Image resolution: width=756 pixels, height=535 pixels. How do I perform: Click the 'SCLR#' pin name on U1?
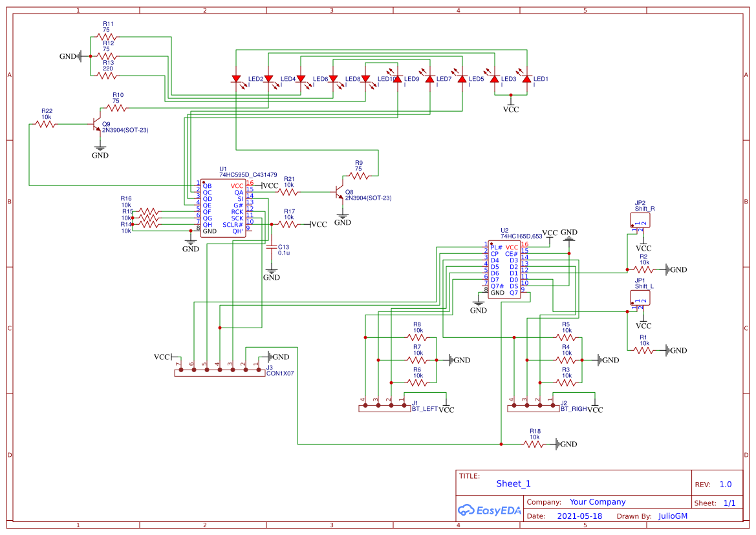(232, 225)
